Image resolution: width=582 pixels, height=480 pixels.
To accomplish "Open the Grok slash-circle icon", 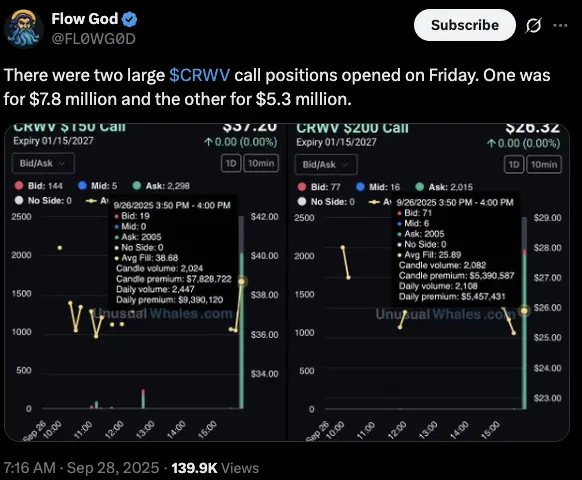I will tap(534, 25).
